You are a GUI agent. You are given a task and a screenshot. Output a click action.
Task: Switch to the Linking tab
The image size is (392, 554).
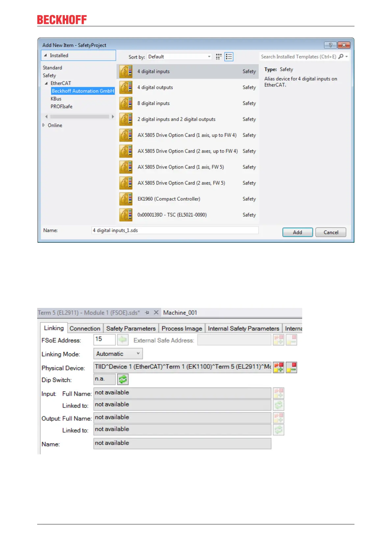pos(54,328)
